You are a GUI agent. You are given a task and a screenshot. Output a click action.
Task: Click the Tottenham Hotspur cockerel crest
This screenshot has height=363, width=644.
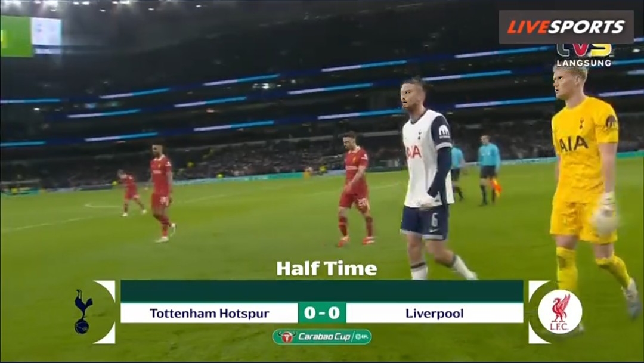point(83,311)
